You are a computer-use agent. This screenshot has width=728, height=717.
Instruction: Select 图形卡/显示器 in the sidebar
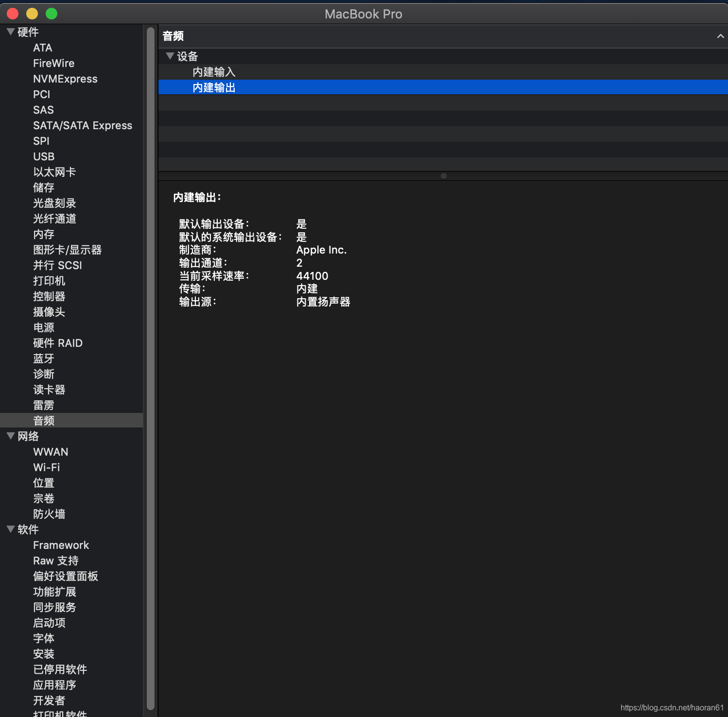click(x=68, y=250)
